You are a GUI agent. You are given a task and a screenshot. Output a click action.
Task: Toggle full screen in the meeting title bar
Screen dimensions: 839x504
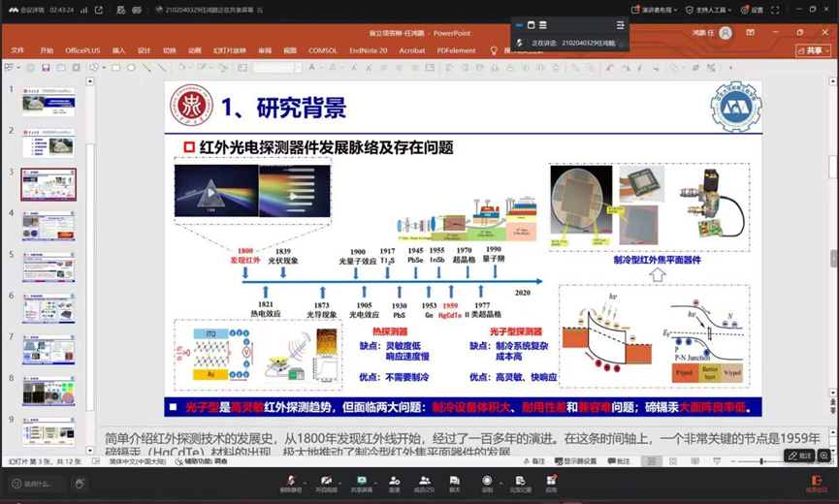775,10
